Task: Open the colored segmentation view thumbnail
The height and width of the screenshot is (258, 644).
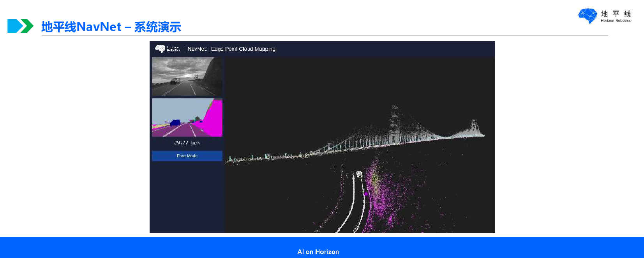Action: click(187, 117)
